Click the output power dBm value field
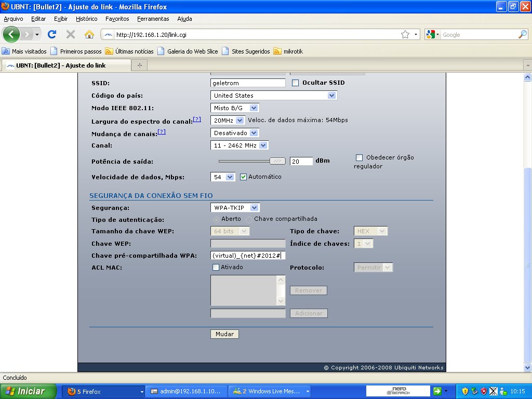The height and width of the screenshot is (399, 532). pos(301,161)
